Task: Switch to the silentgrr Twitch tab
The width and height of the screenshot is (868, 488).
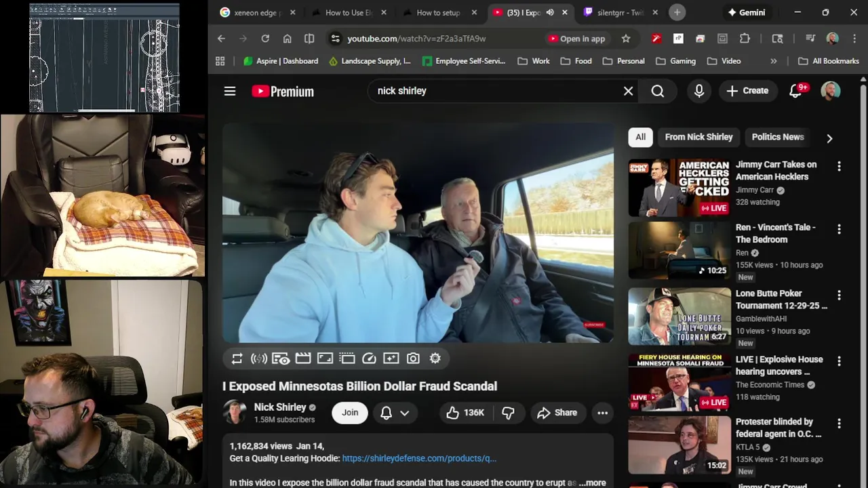Action: [620, 12]
